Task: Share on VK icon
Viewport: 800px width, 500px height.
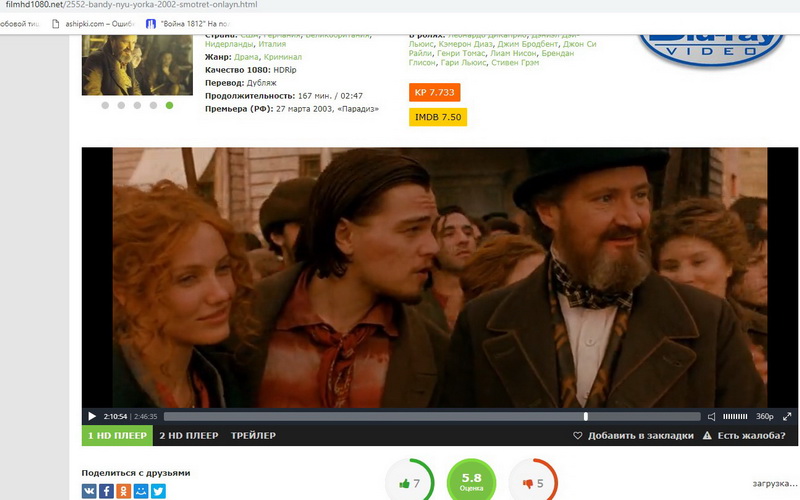Action: tap(89, 491)
